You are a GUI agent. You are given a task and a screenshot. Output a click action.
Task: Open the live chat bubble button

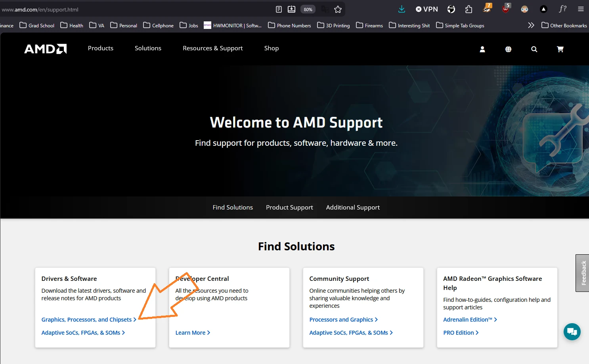click(572, 332)
